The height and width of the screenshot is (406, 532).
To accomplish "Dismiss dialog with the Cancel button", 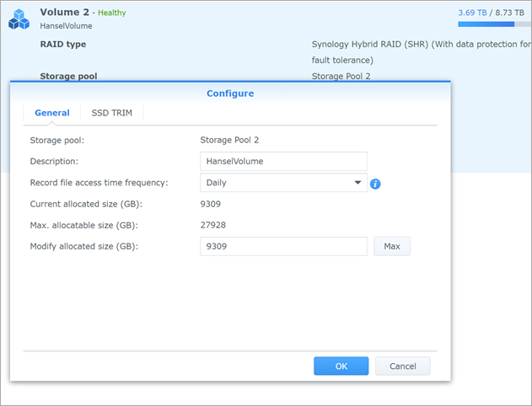I will click(403, 366).
